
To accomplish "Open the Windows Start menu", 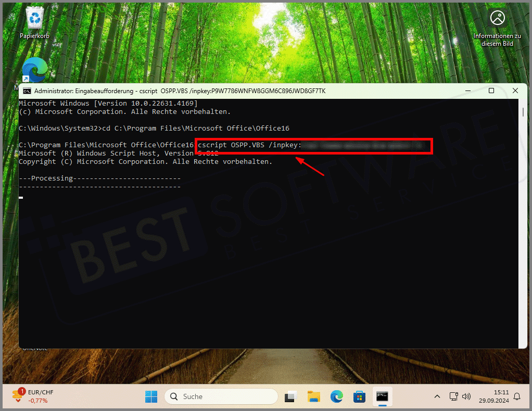I will (151, 396).
